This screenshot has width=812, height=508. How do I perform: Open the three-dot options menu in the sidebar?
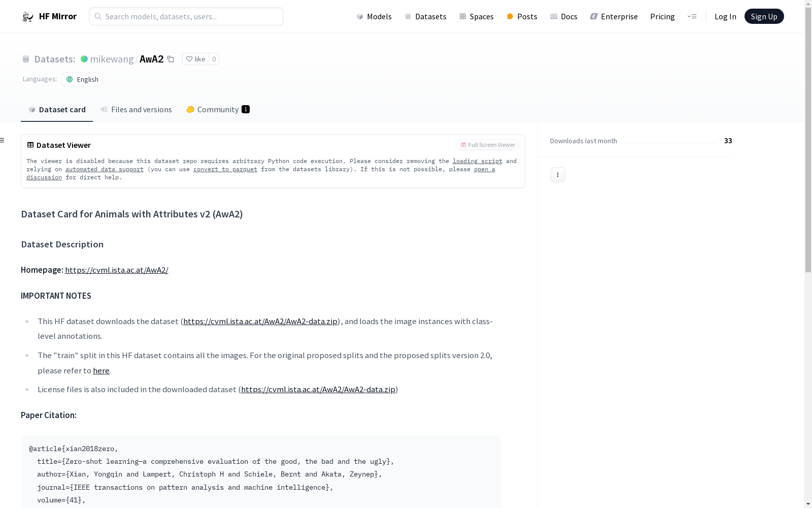coord(558,175)
